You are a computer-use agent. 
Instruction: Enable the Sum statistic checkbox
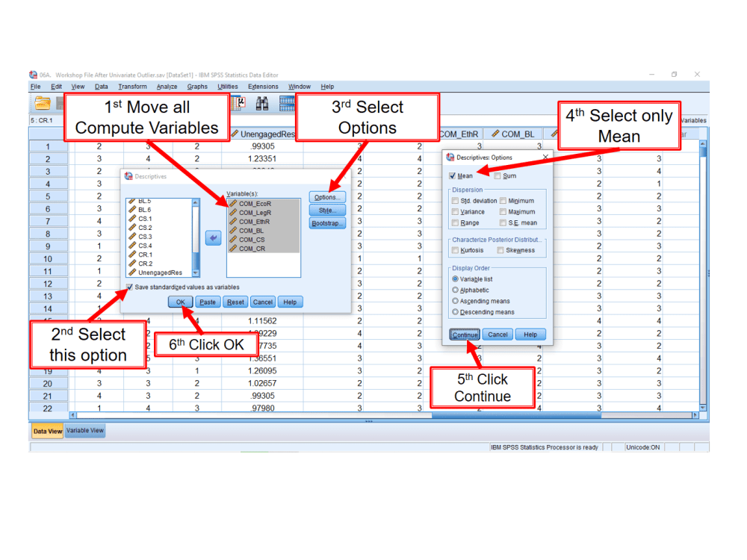click(497, 175)
